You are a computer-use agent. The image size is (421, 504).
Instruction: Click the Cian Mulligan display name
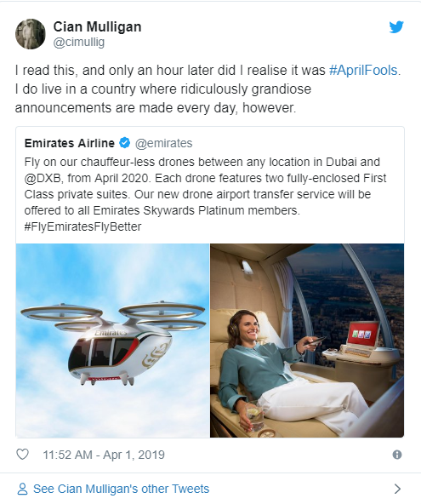(97, 26)
